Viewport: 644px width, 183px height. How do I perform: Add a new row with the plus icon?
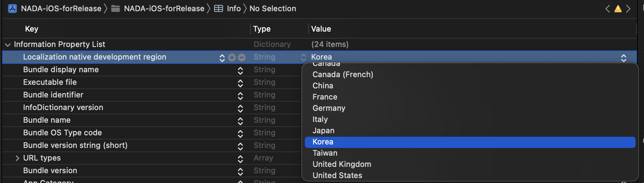(x=232, y=57)
